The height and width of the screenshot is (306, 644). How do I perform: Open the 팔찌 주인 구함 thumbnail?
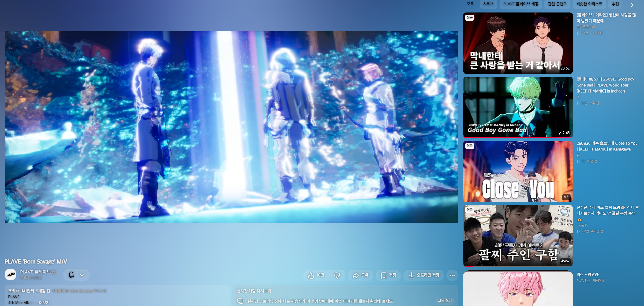click(518, 235)
